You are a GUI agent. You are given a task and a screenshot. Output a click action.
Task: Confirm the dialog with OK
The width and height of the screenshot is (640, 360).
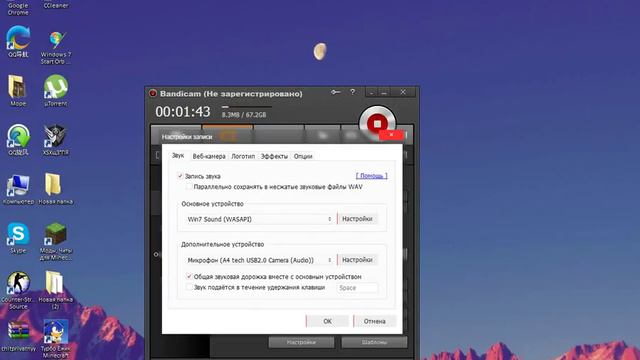coord(327,321)
